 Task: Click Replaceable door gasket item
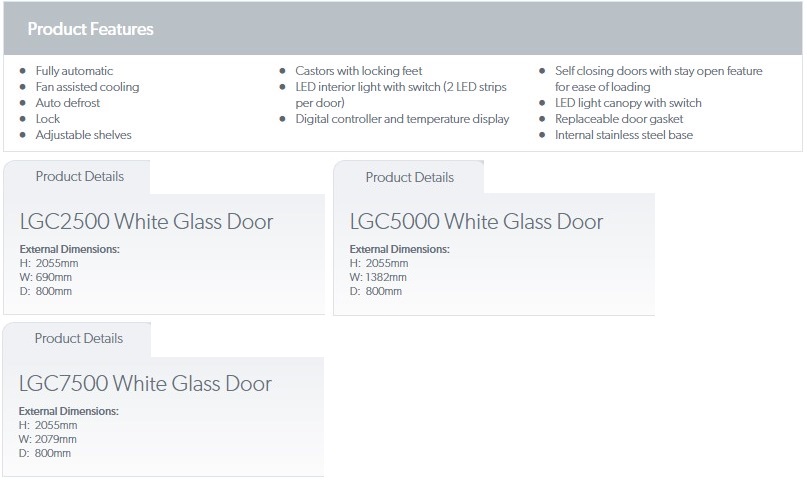click(x=619, y=119)
